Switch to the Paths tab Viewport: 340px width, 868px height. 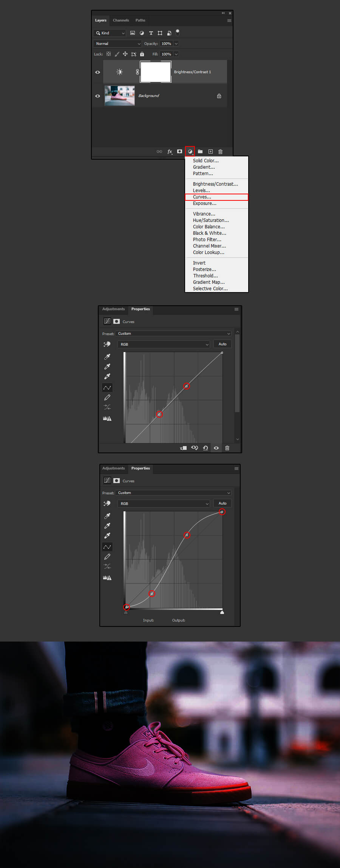(140, 20)
